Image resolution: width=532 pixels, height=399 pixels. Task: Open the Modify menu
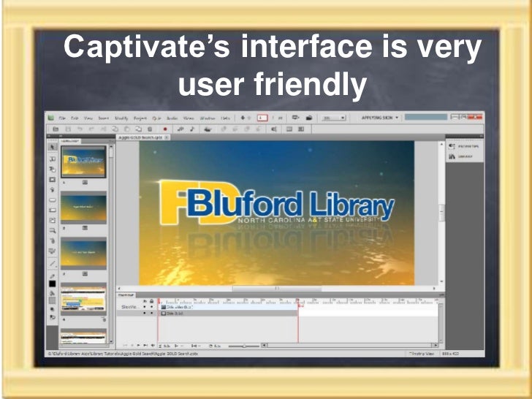click(x=121, y=118)
